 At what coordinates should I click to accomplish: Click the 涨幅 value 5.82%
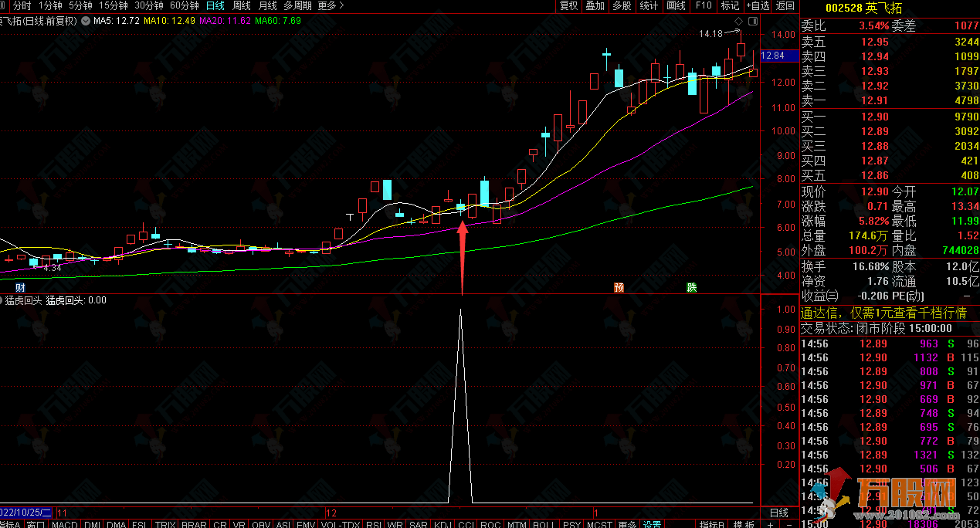tap(873, 221)
